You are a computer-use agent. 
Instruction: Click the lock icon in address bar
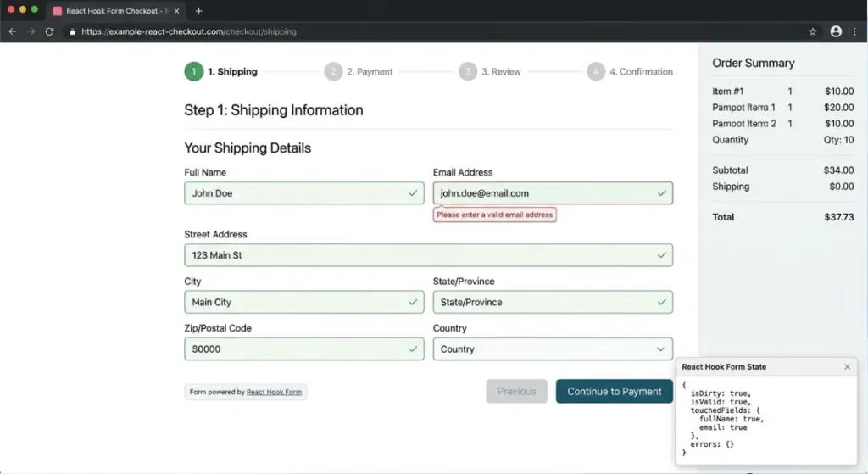click(x=73, y=31)
